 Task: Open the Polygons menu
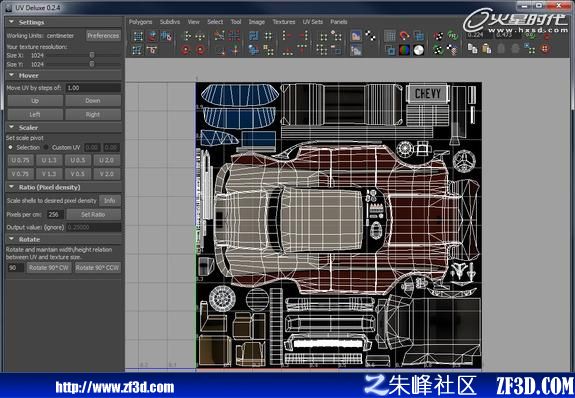coord(140,22)
